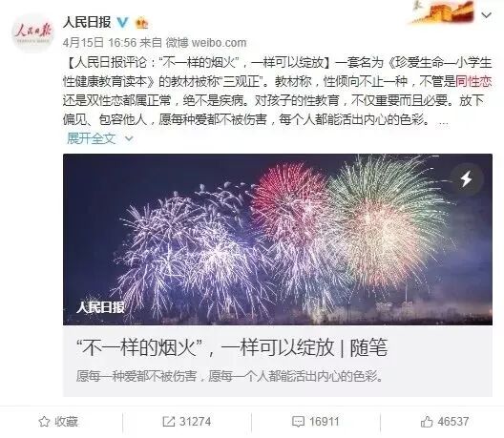Open article titled 不一样的烟火 一样可以绽放
The image size is (504, 438).
pyautogui.click(x=232, y=347)
